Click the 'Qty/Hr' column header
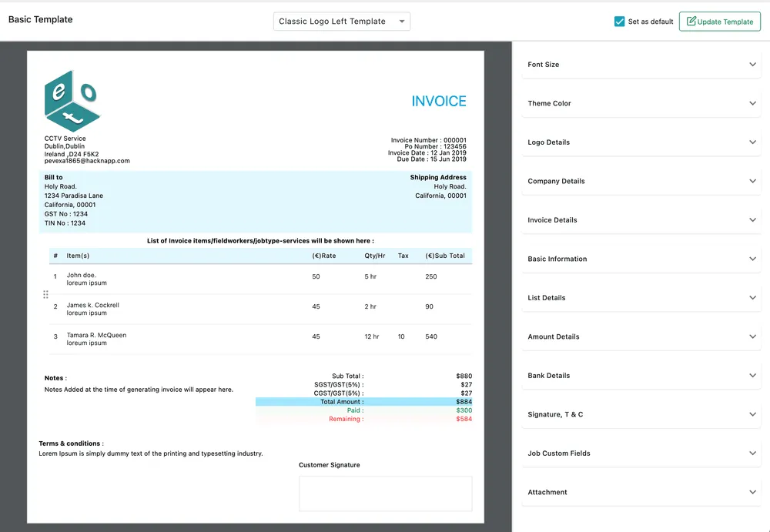This screenshot has width=770, height=532. point(375,256)
